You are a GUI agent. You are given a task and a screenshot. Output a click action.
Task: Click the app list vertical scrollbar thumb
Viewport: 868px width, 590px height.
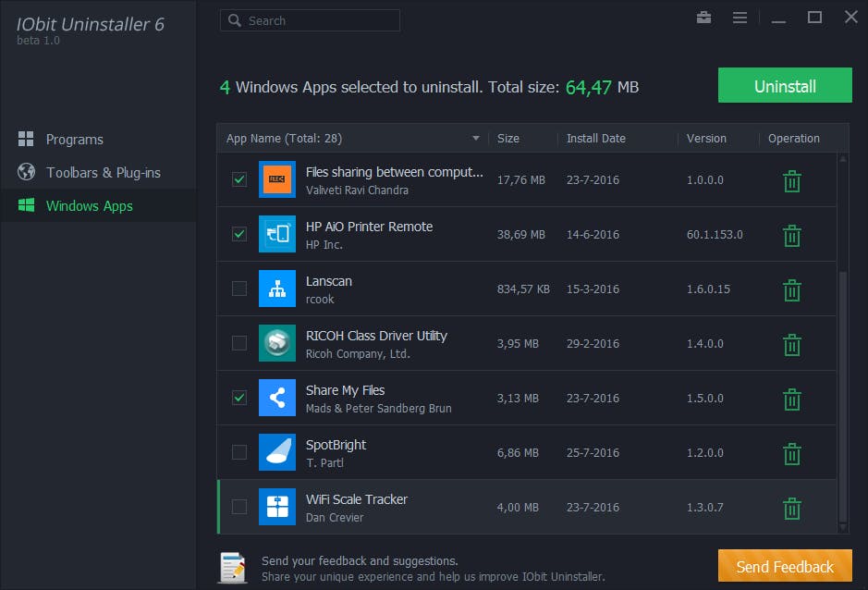[x=842, y=396]
